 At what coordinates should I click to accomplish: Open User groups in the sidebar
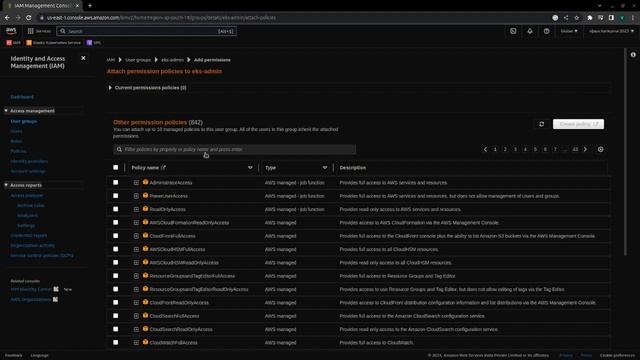click(24, 121)
